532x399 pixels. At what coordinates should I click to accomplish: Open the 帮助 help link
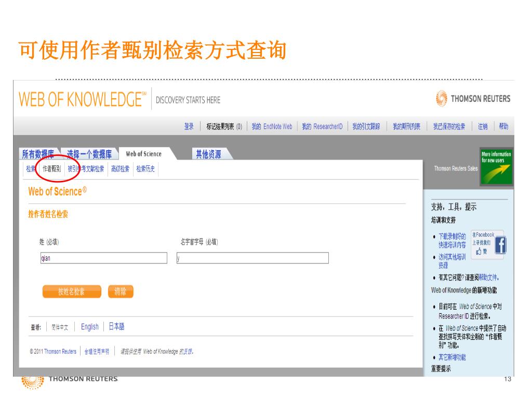point(503,127)
